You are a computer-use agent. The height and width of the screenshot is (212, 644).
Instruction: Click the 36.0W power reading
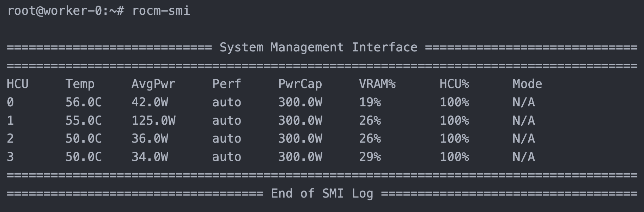click(x=150, y=138)
